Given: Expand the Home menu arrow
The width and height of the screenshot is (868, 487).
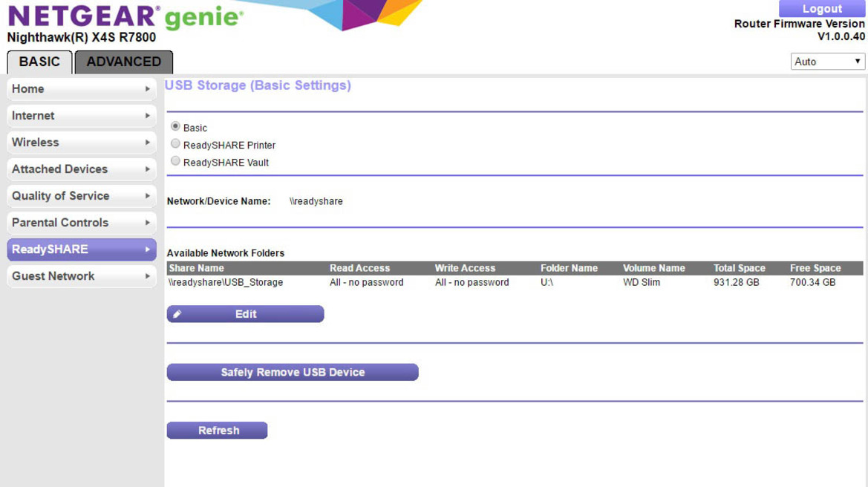Looking at the screenshot, I should 147,88.
